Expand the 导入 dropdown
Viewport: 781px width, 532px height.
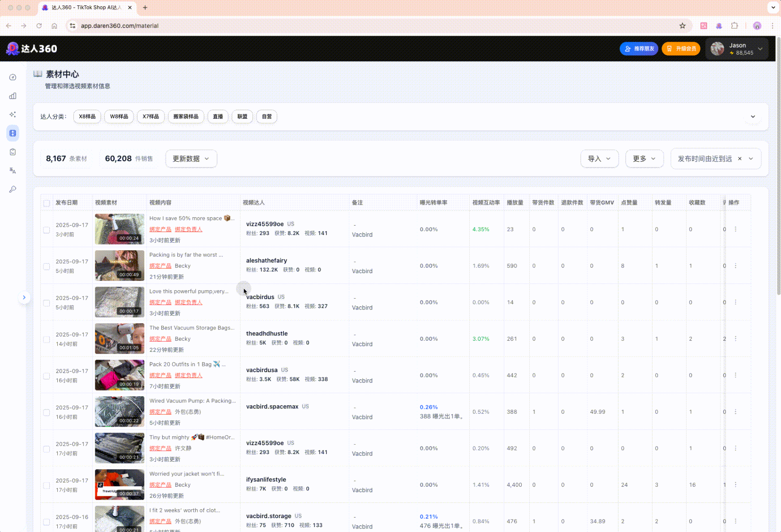pos(599,159)
